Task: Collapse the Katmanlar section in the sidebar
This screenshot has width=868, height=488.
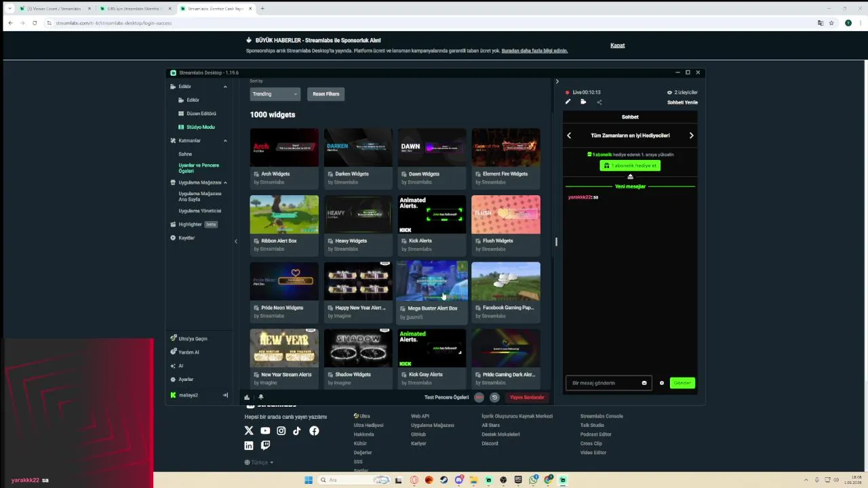Action: (x=225, y=140)
